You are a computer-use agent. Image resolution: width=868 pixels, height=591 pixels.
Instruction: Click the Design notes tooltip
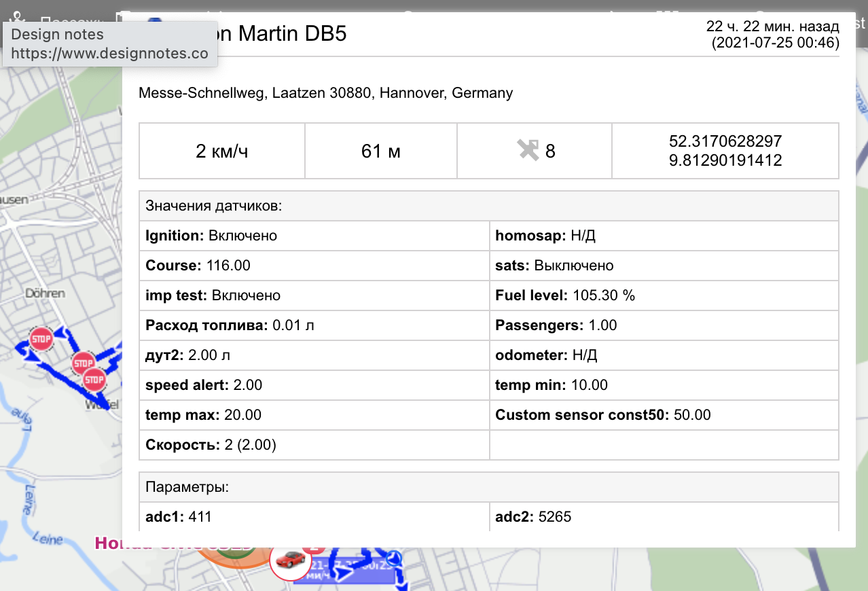(x=110, y=44)
